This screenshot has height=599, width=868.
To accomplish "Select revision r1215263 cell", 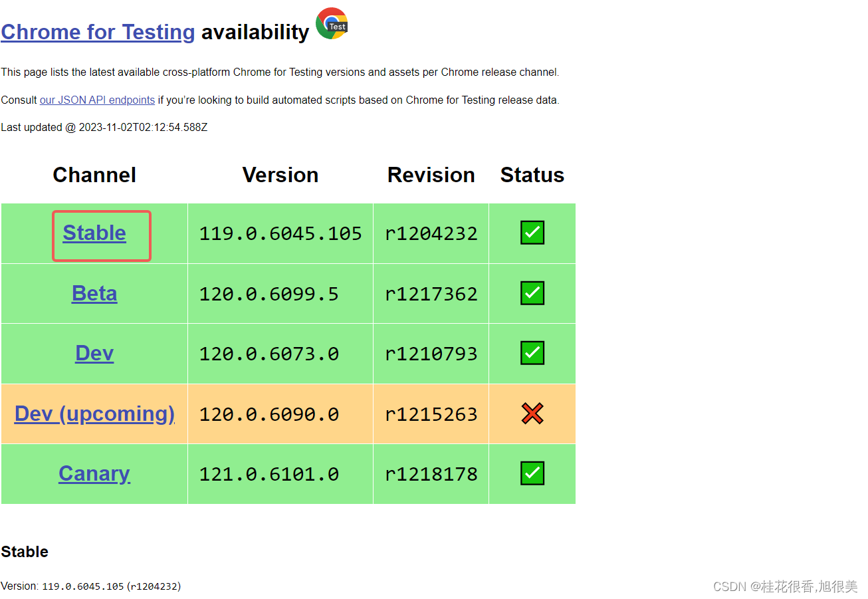I will 431,414.
